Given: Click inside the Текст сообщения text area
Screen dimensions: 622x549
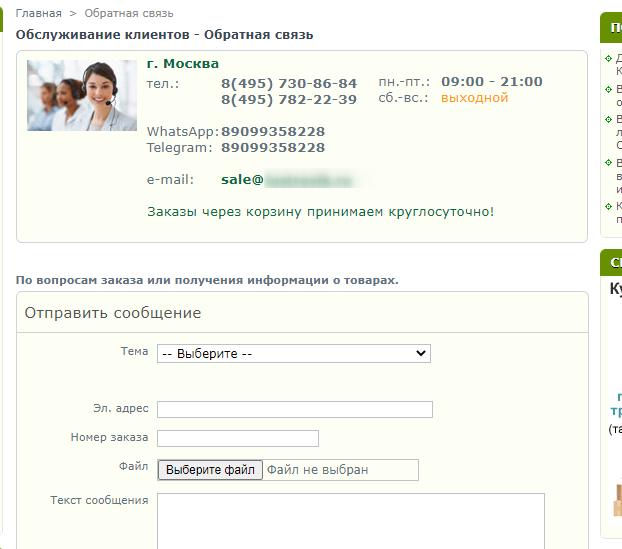Looking at the screenshot, I should pos(350,520).
